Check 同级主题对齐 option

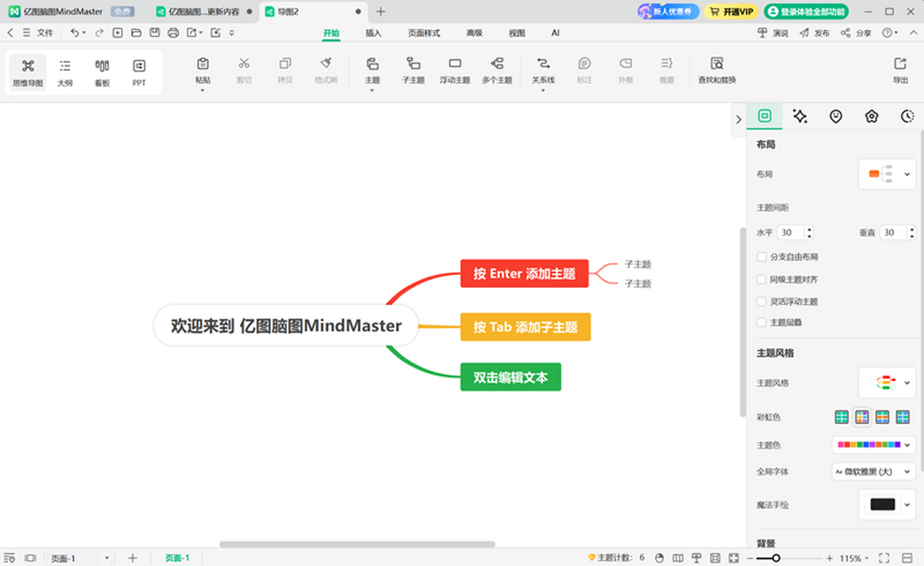click(x=762, y=279)
